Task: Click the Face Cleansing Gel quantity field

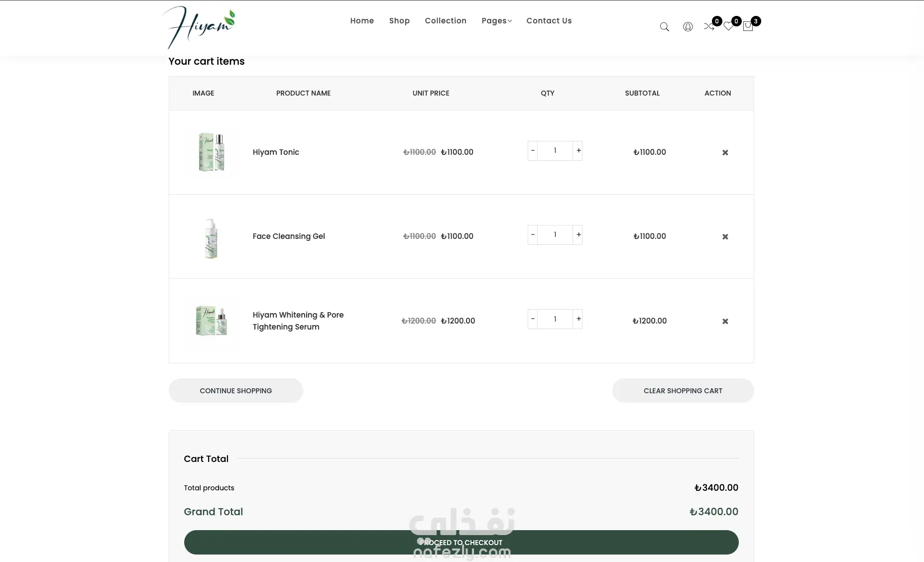Action: (555, 234)
